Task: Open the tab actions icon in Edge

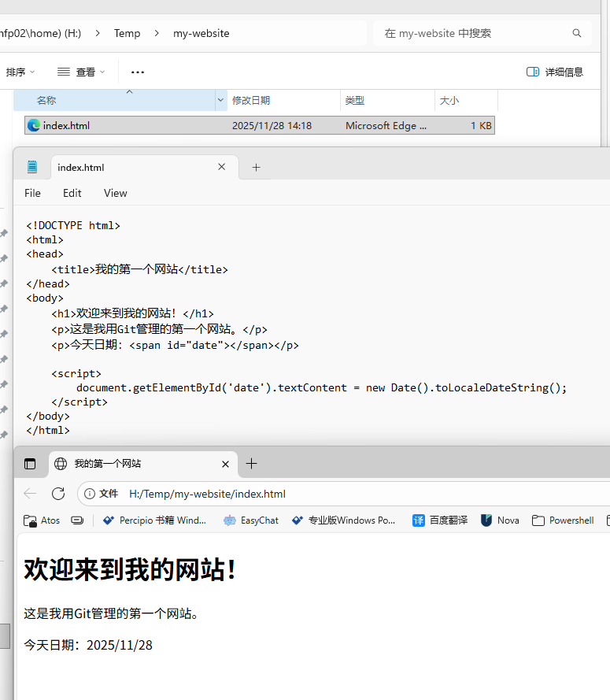Action: [x=30, y=464]
